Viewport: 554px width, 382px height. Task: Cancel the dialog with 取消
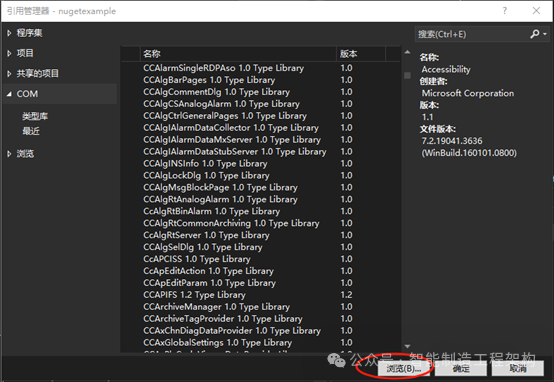[x=518, y=369]
